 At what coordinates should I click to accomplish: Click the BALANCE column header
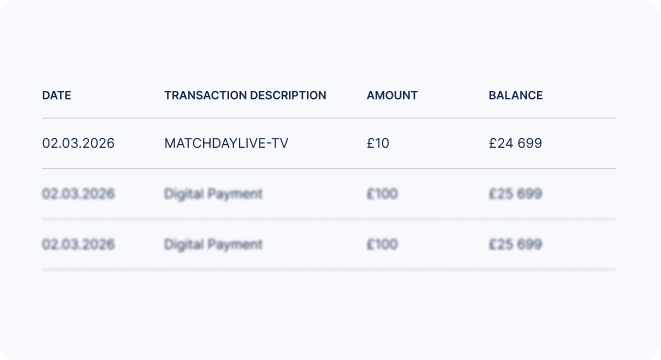pos(516,95)
